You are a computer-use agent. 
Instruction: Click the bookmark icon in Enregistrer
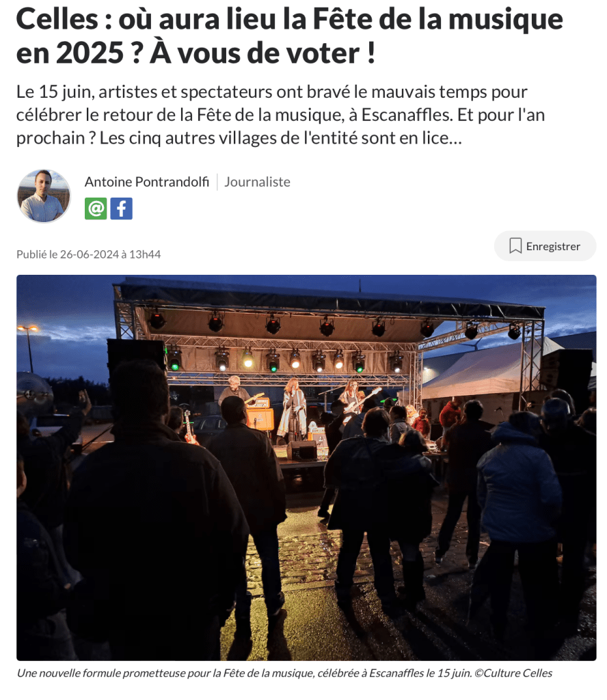pyautogui.click(x=515, y=246)
